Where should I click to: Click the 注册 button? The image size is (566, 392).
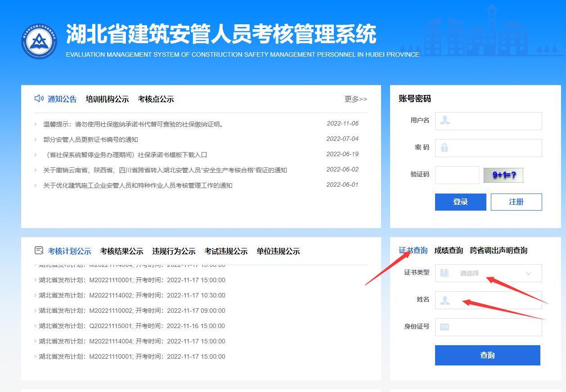(517, 202)
